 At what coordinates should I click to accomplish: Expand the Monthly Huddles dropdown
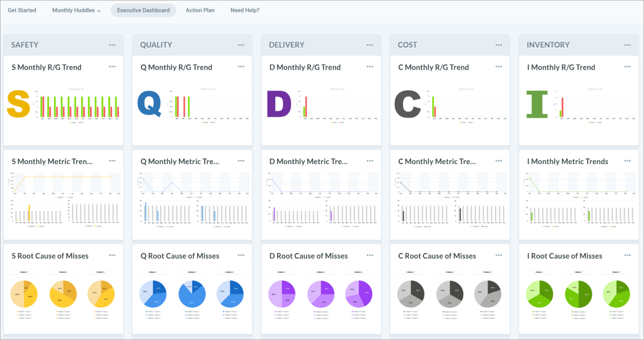75,10
